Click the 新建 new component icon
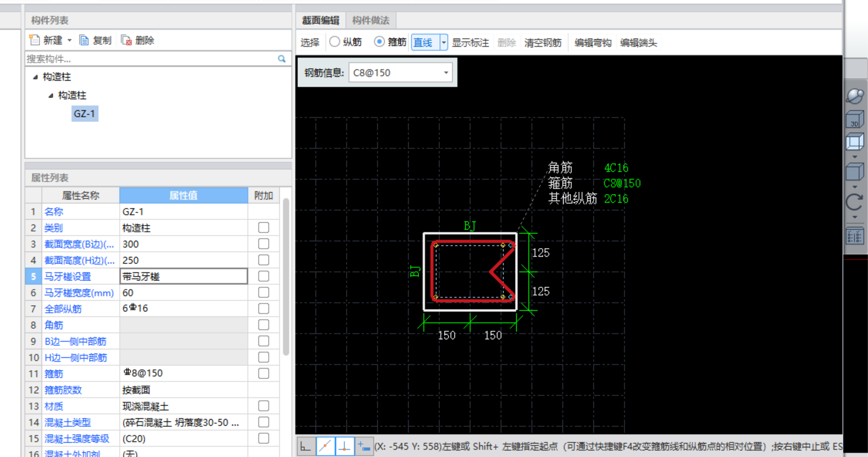The image size is (868, 457). pyautogui.click(x=34, y=40)
